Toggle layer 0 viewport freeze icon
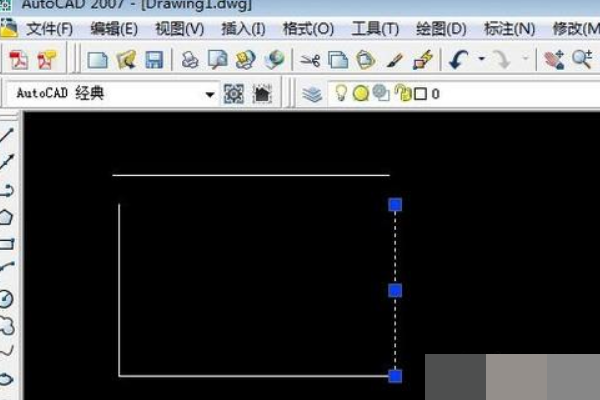This screenshot has height=400, width=600. click(x=381, y=94)
